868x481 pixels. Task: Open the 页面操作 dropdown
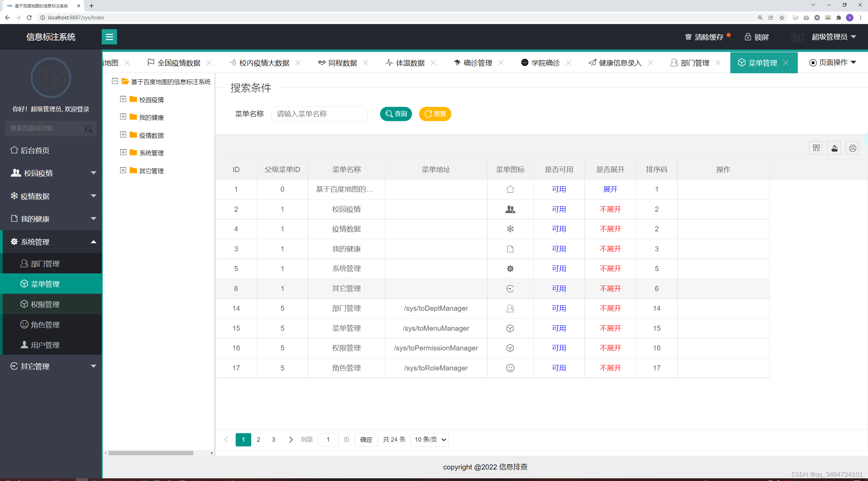point(833,62)
